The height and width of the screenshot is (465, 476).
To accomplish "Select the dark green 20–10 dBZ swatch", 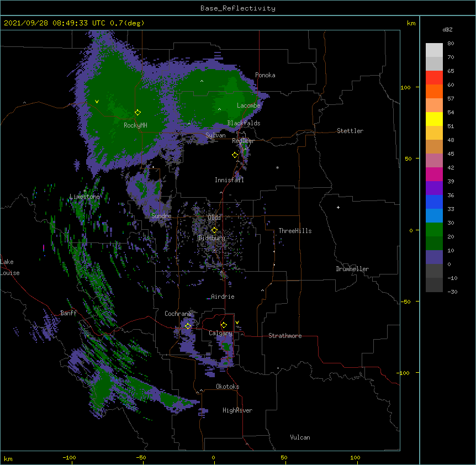I will click(434, 244).
